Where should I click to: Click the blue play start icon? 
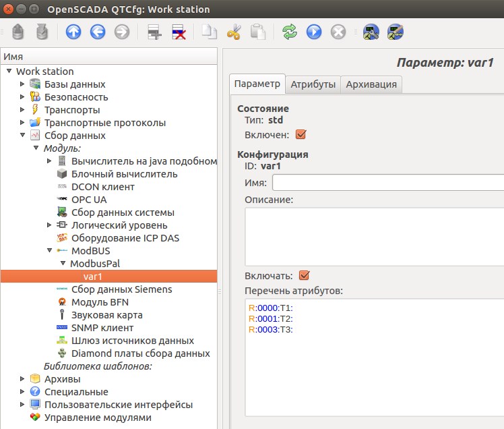pos(313,32)
